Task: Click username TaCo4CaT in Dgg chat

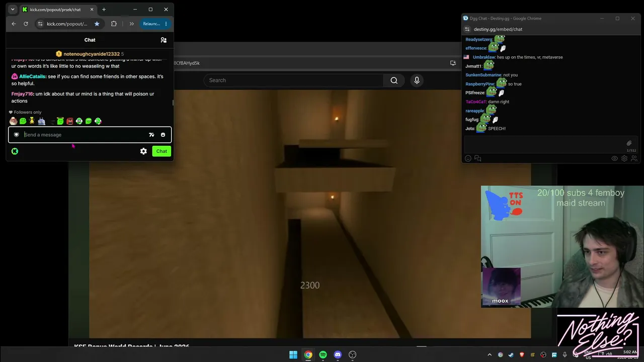Action: click(x=475, y=102)
